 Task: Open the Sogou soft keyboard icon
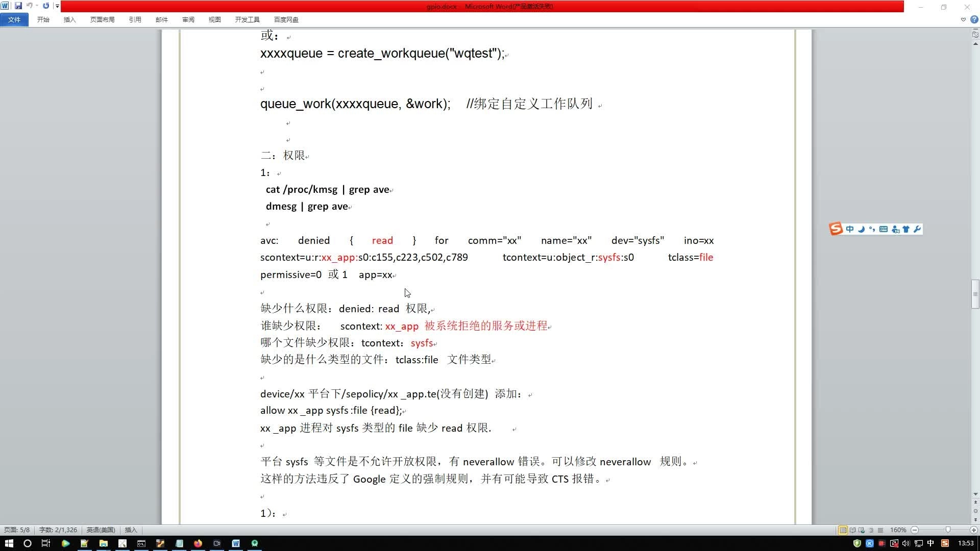(884, 229)
